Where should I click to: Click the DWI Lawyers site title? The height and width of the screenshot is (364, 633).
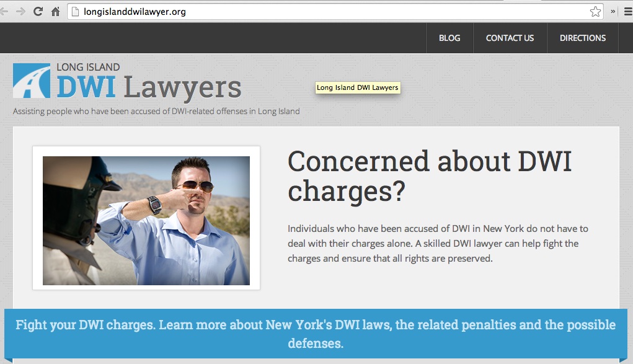click(149, 87)
